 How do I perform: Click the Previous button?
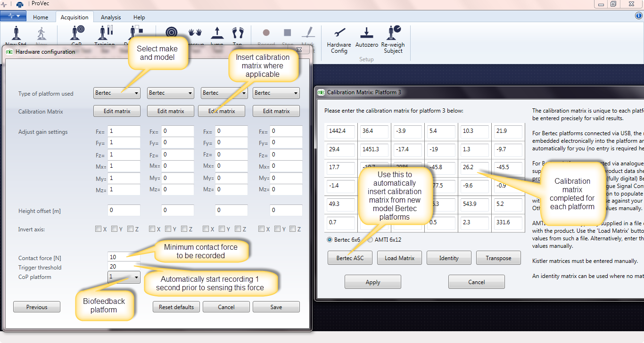click(x=37, y=307)
